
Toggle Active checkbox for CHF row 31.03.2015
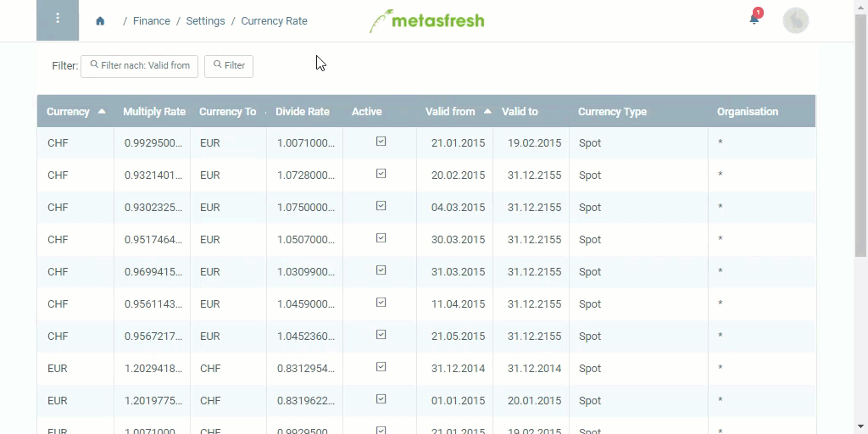pos(381,270)
